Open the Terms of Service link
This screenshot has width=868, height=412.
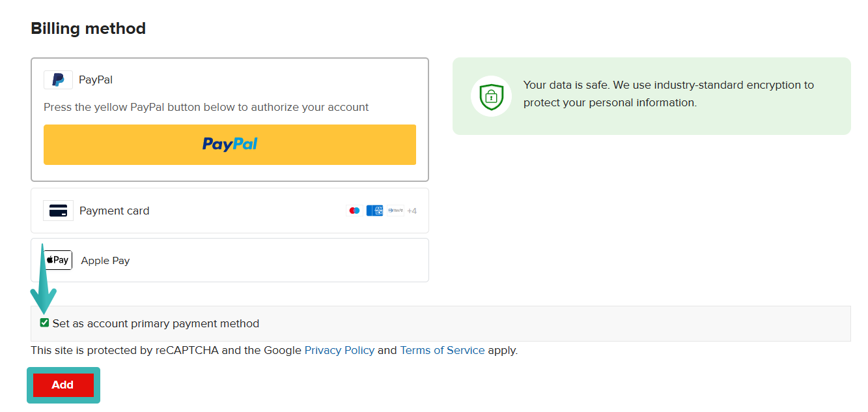point(442,350)
